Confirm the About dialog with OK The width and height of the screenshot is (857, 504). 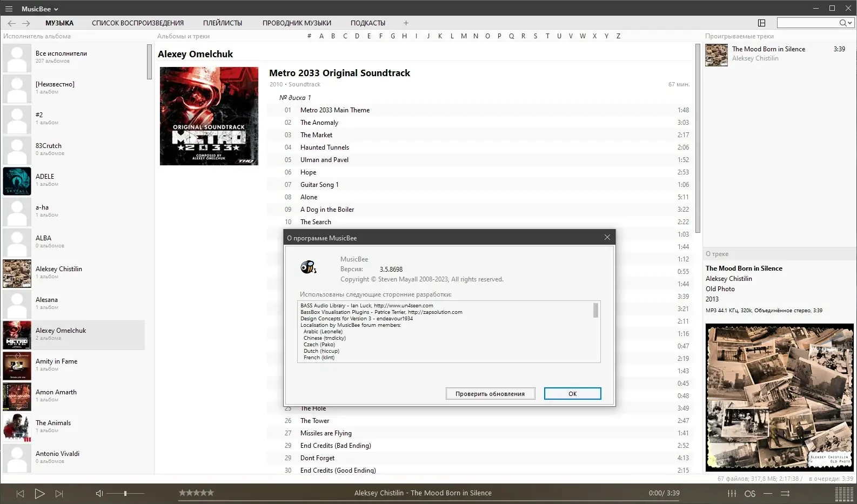(573, 394)
